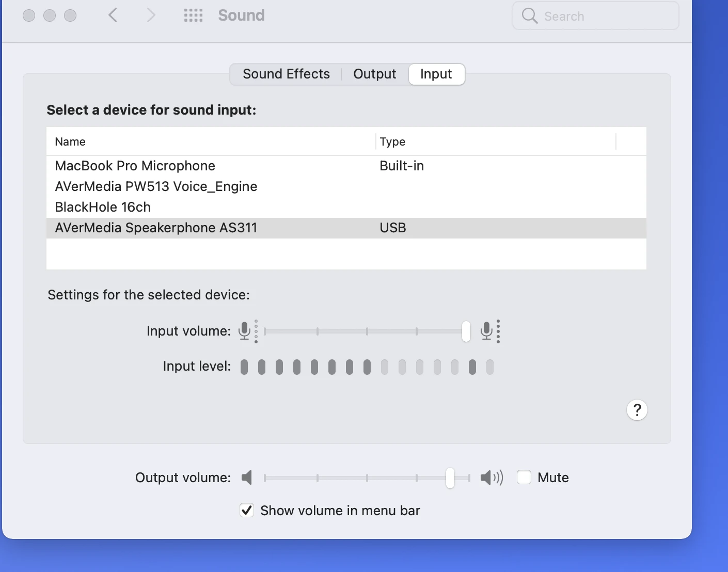Screen dimensions: 728x572
Task: Open help with the question mark button
Action: [x=637, y=410]
